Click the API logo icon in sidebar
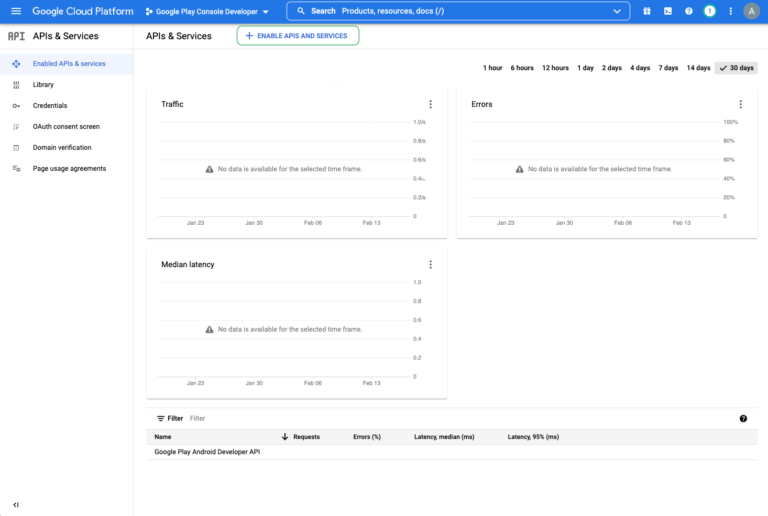The height and width of the screenshot is (516, 768). pyautogui.click(x=16, y=36)
